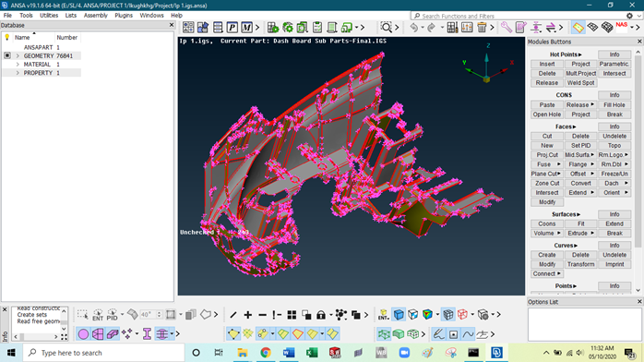Screen dimensions: 644x362
Task: Click the lock icon in bottom toolbar
Action: tap(321, 315)
